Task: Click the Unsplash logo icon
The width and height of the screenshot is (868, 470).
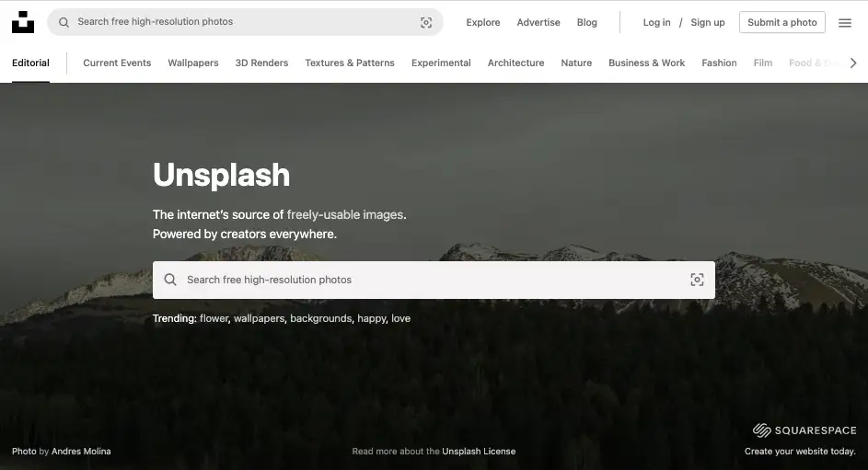Action: click(23, 22)
